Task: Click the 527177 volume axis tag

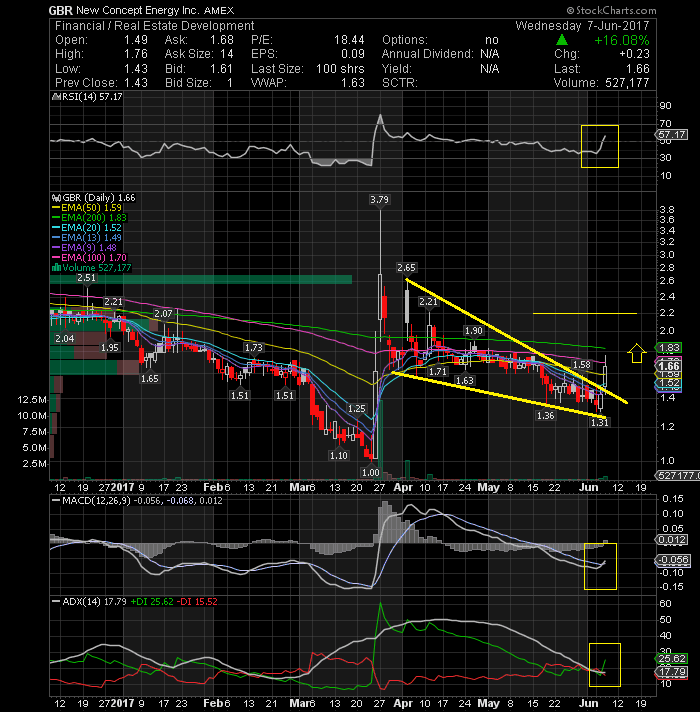Action: pyautogui.click(x=677, y=475)
